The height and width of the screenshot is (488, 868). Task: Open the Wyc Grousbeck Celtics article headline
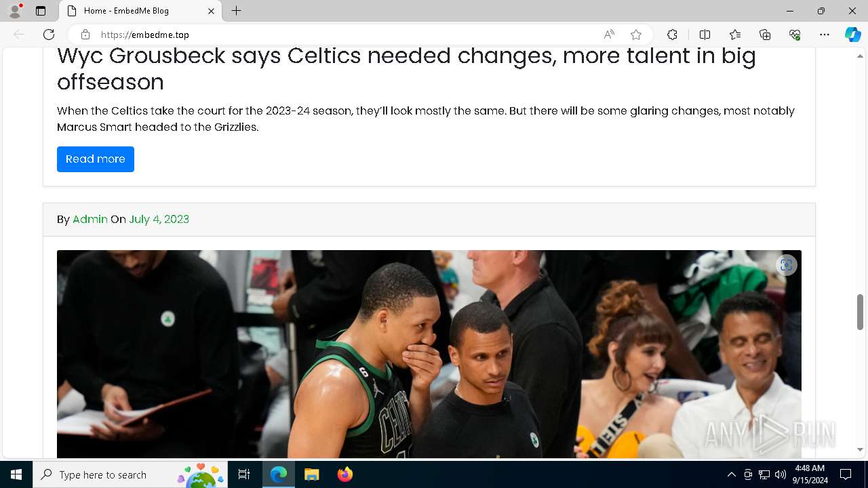[406, 68]
